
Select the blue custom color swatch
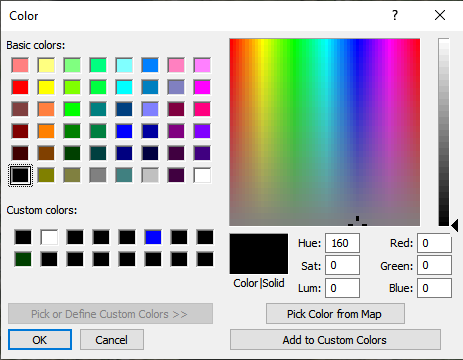click(x=153, y=237)
